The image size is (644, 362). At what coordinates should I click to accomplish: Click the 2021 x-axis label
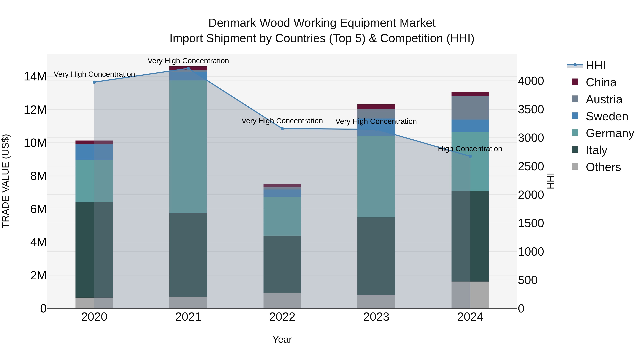point(188,317)
